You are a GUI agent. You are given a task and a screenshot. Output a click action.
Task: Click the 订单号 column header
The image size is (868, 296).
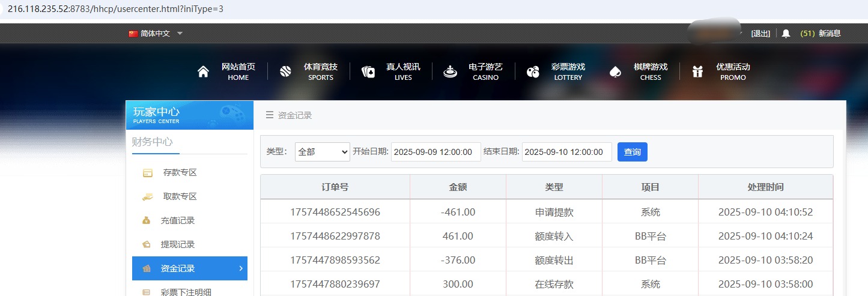tap(335, 187)
